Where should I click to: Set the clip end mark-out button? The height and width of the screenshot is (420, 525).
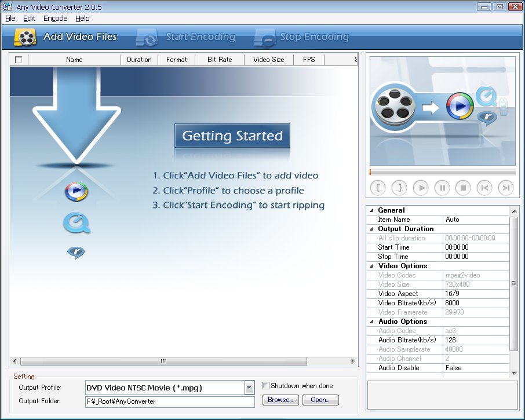[399, 188]
